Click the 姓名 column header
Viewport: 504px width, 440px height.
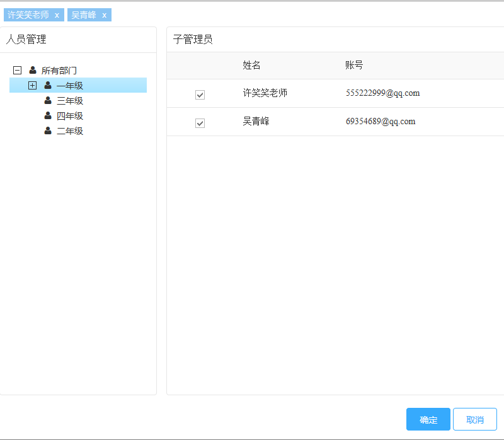click(x=251, y=66)
